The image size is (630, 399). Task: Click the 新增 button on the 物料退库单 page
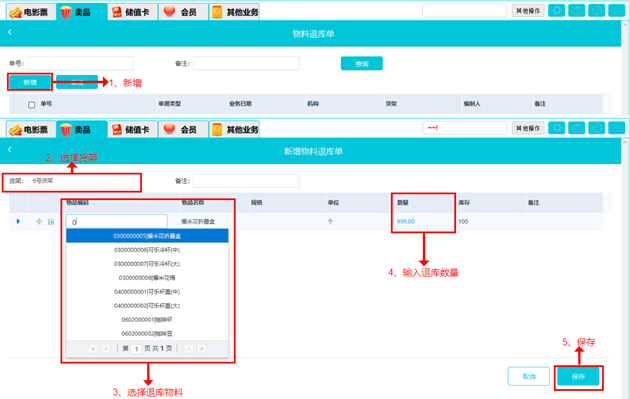[x=30, y=82]
